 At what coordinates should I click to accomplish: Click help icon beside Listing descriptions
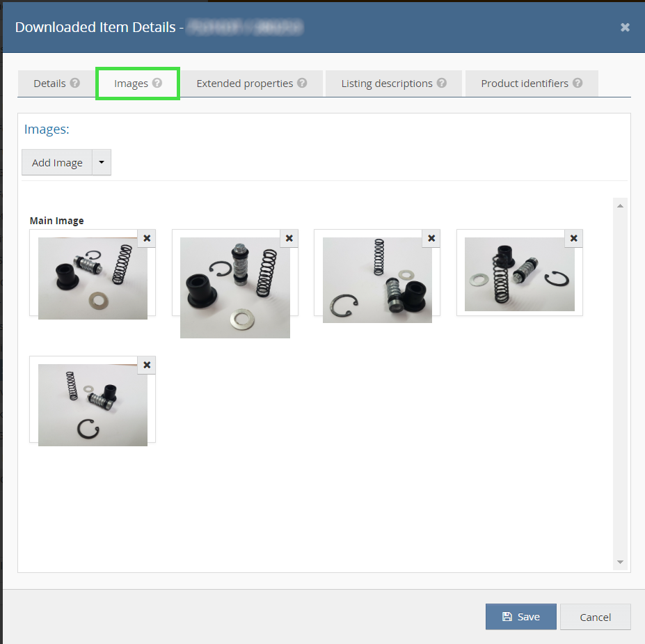pyautogui.click(x=442, y=83)
